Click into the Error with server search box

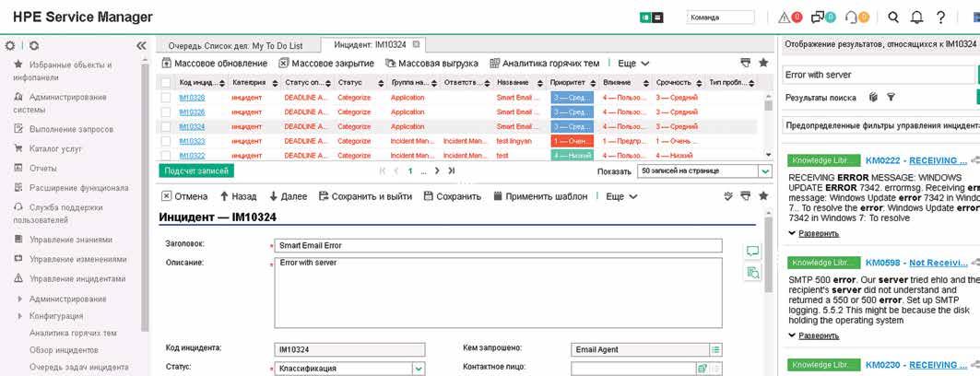point(879,75)
